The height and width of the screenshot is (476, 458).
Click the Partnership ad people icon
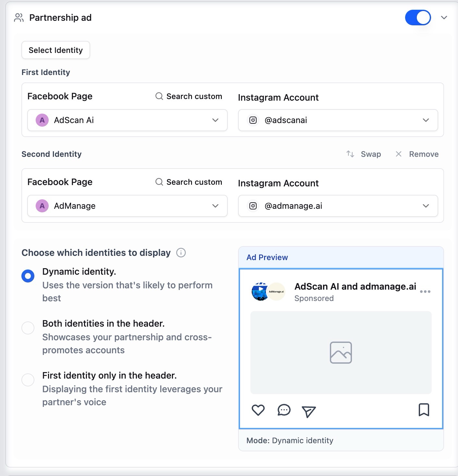coord(19,18)
